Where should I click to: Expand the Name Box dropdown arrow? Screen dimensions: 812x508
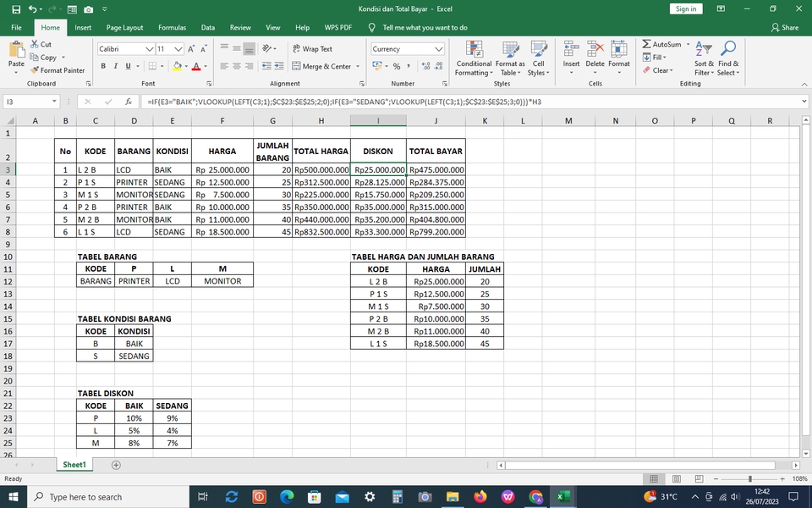54,102
